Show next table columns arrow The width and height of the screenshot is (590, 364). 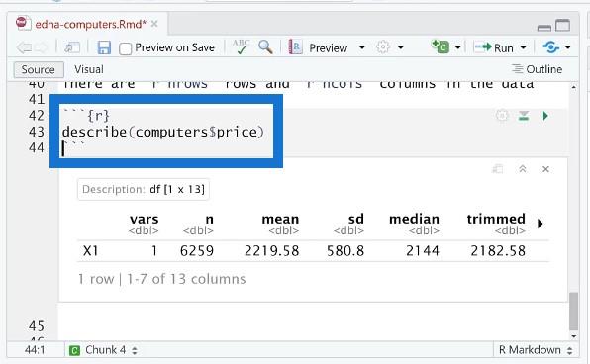(x=541, y=224)
